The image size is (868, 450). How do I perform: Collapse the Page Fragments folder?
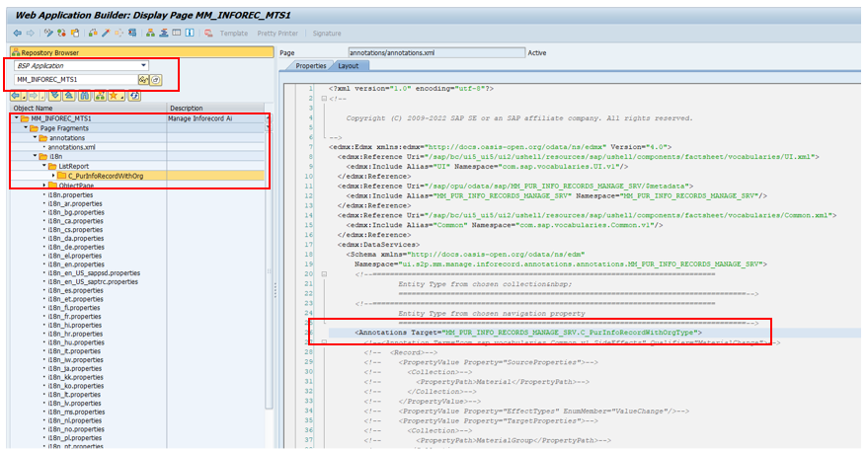click(x=26, y=128)
